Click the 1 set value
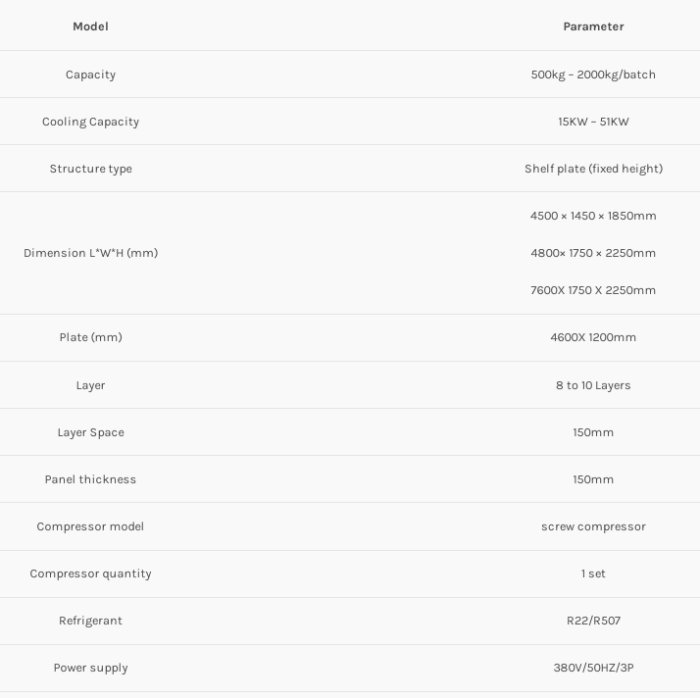The width and height of the screenshot is (700, 698). (x=593, y=574)
